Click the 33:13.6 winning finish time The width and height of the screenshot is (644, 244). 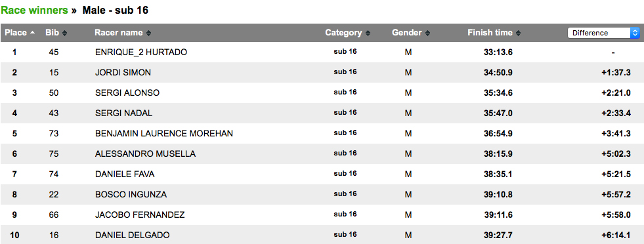[498, 52]
